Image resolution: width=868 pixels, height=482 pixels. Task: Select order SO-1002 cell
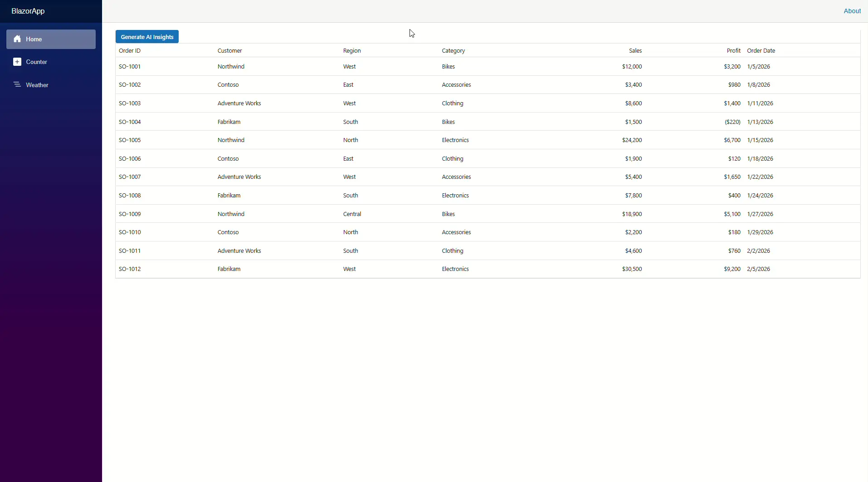pyautogui.click(x=130, y=85)
